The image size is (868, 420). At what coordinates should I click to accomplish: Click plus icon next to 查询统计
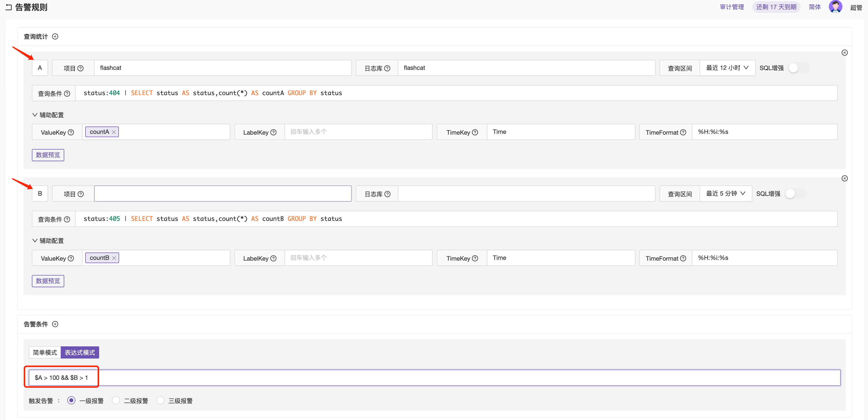pyautogui.click(x=55, y=36)
